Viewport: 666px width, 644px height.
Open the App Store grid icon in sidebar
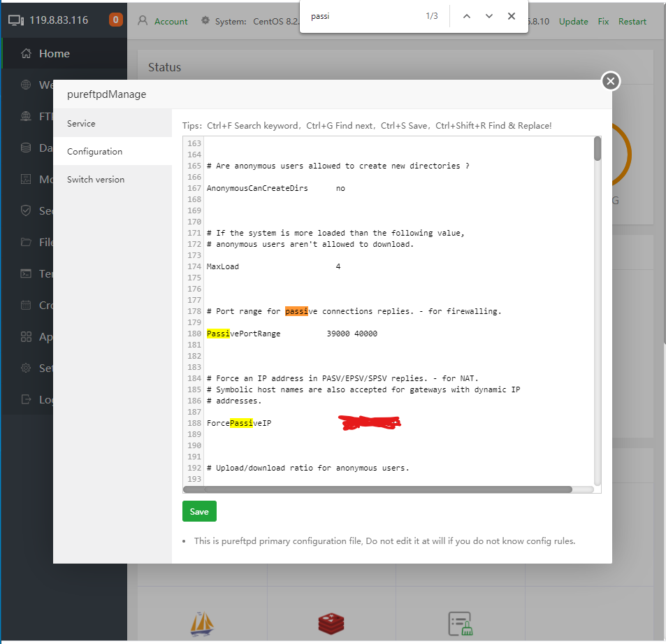tap(26, 336)
